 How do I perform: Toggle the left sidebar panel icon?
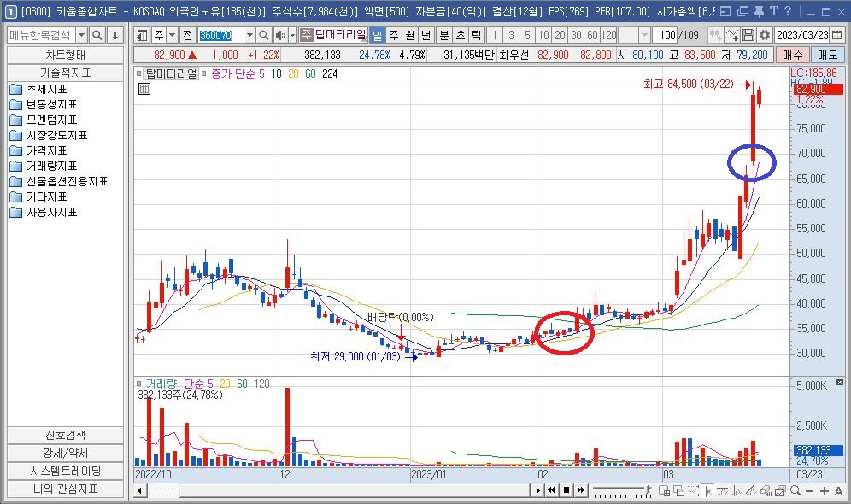[142, 35]
